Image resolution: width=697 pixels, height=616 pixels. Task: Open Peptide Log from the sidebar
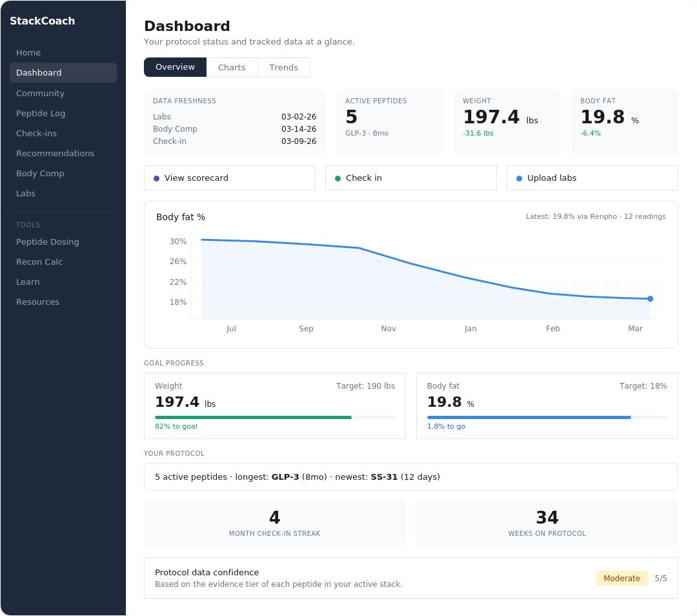(41, 114)
